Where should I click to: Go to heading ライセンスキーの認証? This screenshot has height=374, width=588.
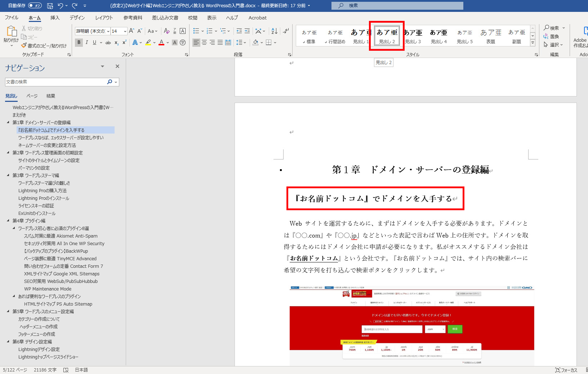tap(36, 206)
